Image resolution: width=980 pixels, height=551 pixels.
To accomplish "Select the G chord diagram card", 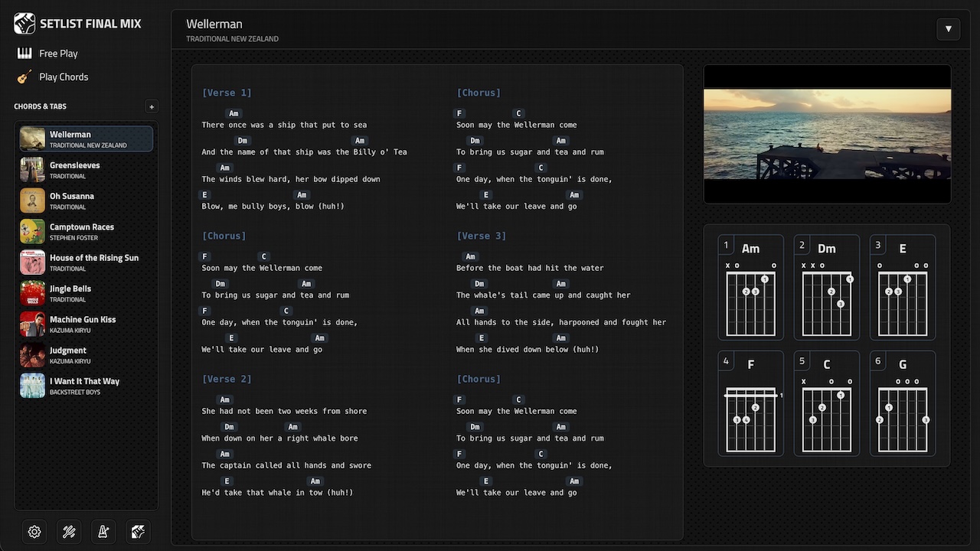I will pyautogui.click(x=902, y=403).
